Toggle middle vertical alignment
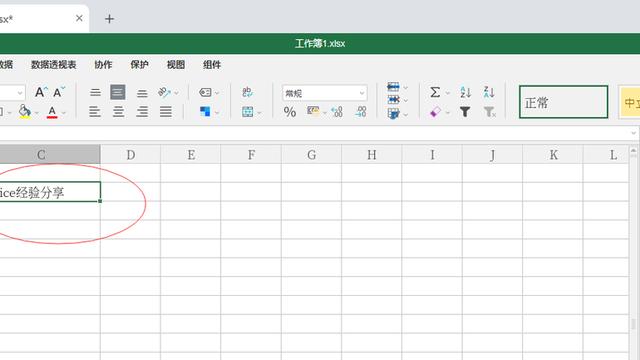This screenshot has width=640, height=360. click(x=118, y=92)
